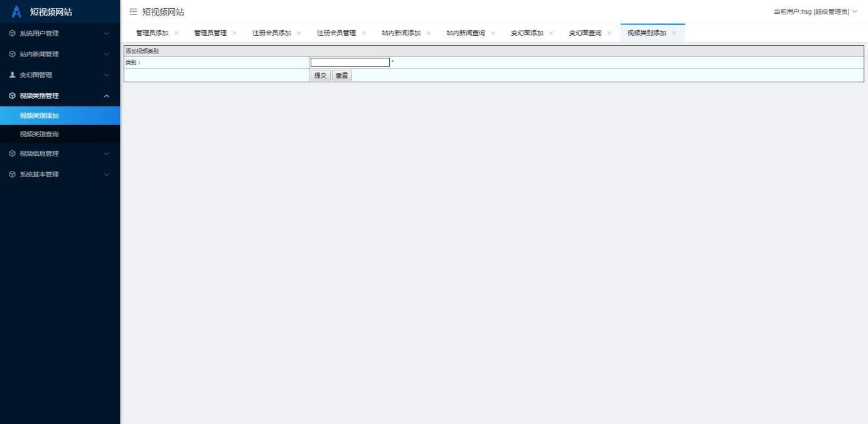Close the 站内新闻查询 tab
This screenshot has width=868, height=424.
point(493,33)
